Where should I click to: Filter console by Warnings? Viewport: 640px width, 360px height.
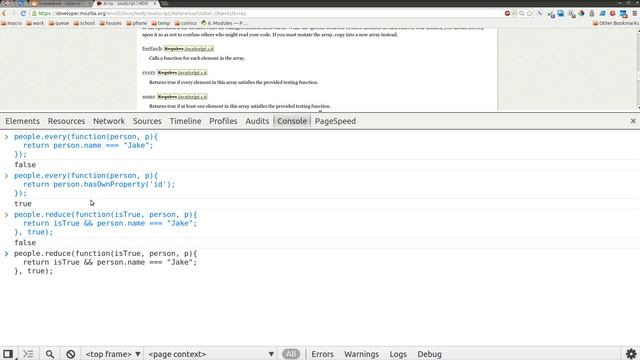(x=361, y=354)
